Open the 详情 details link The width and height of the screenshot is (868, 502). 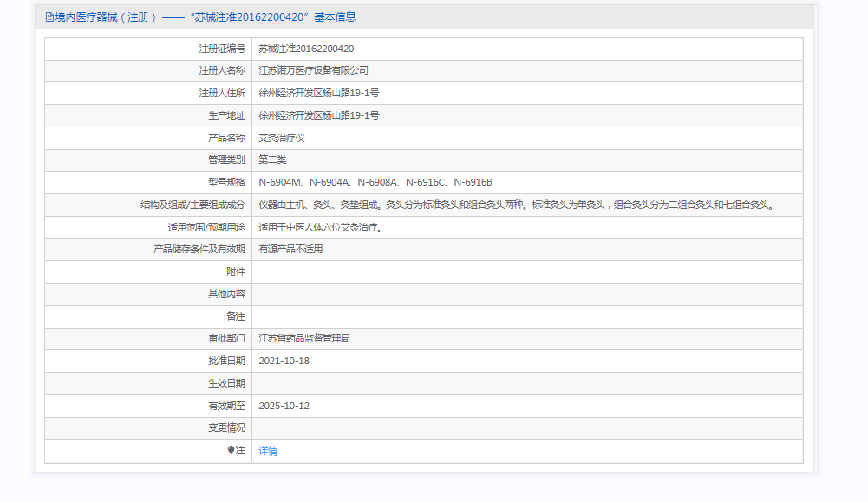268,451
